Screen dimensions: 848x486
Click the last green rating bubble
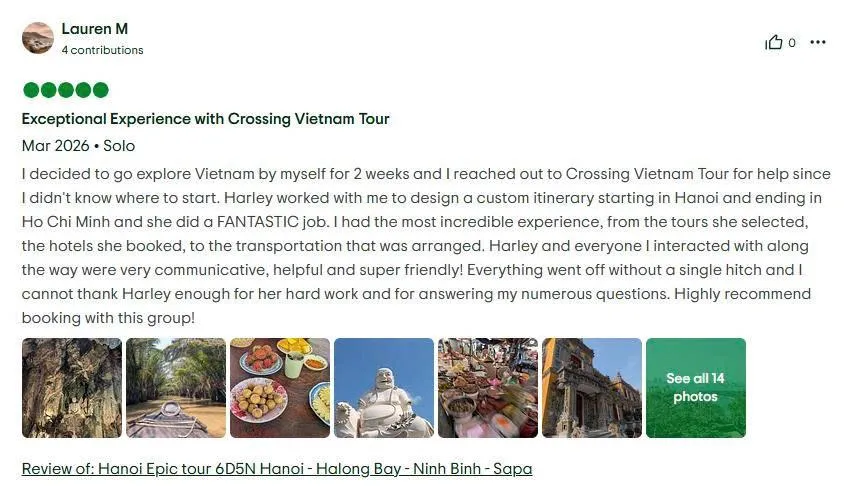pyautogui.click(x=101, y=90)
